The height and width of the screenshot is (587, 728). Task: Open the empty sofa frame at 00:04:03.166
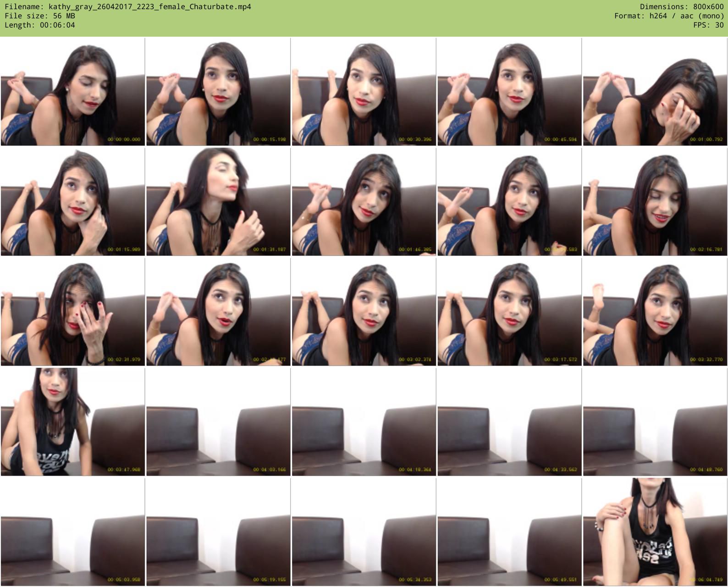point(218,422)
